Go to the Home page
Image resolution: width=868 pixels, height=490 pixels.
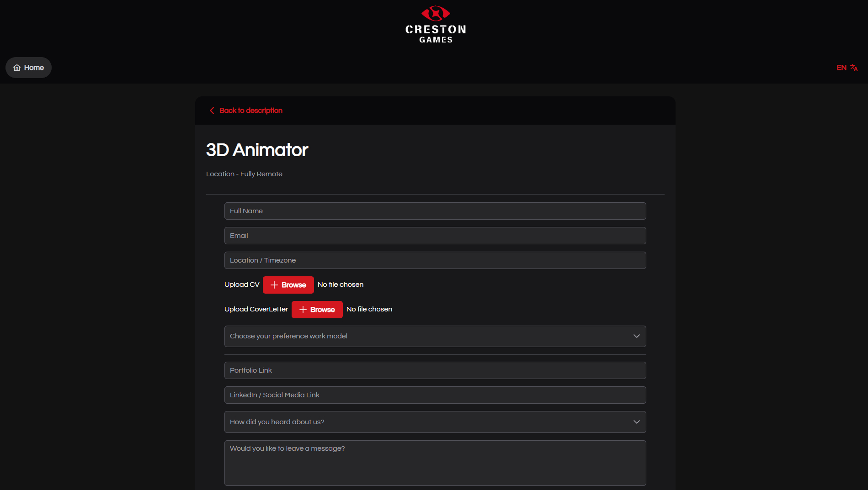click(28, 68)
